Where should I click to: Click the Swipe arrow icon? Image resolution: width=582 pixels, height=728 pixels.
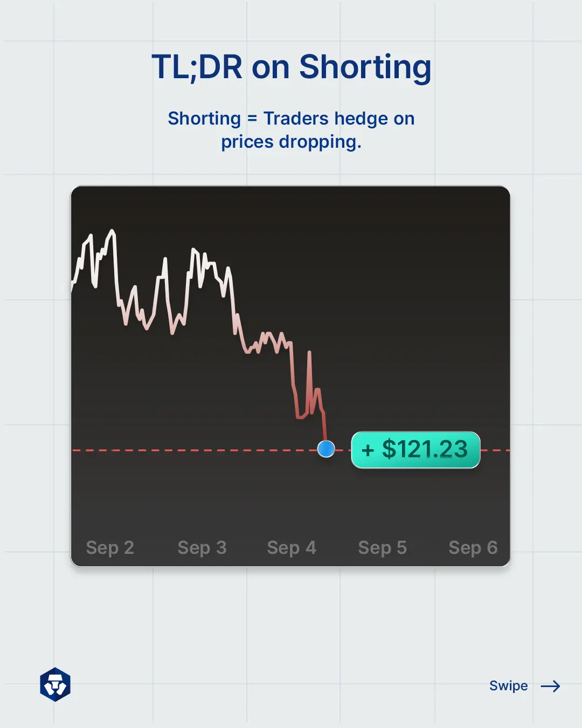551,686
